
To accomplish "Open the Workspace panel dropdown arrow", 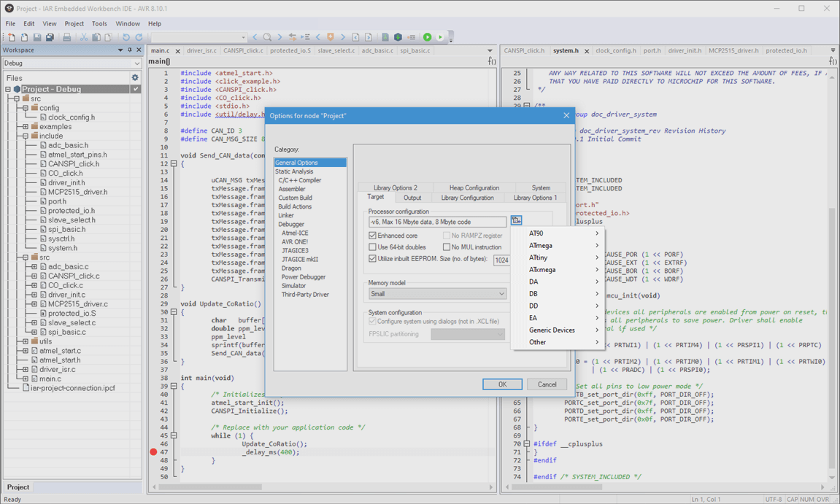I will pyautogui.click(x=120, y=50).
